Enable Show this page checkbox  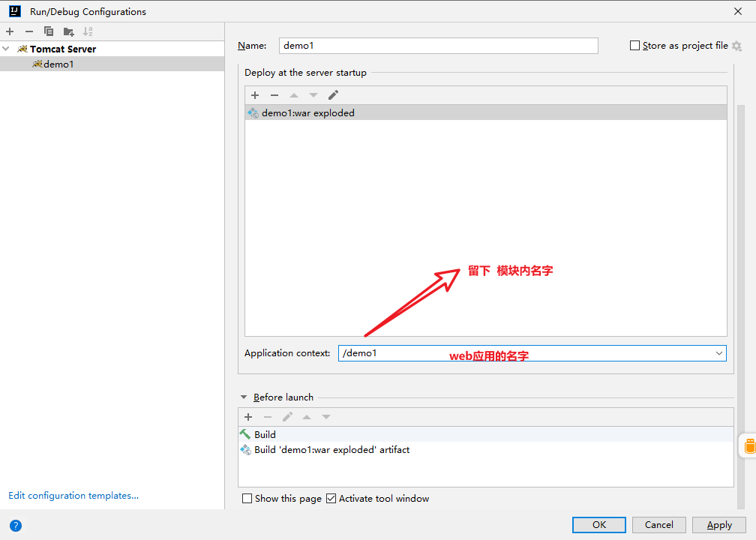coord(247,499)
